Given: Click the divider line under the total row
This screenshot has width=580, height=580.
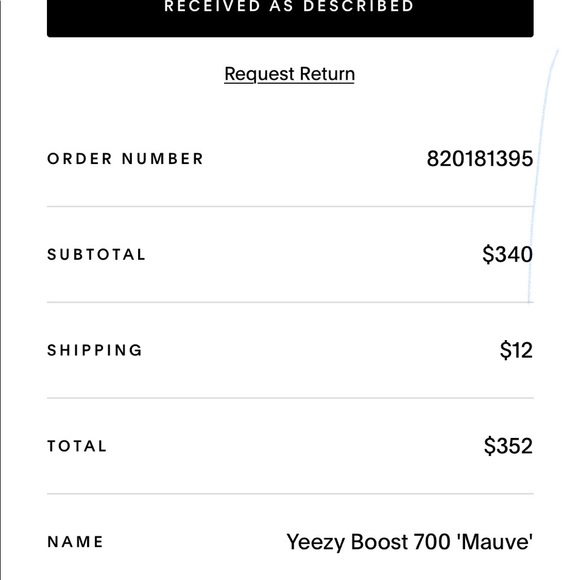Looking at the screenshot, I should click(x=290, y=493).
